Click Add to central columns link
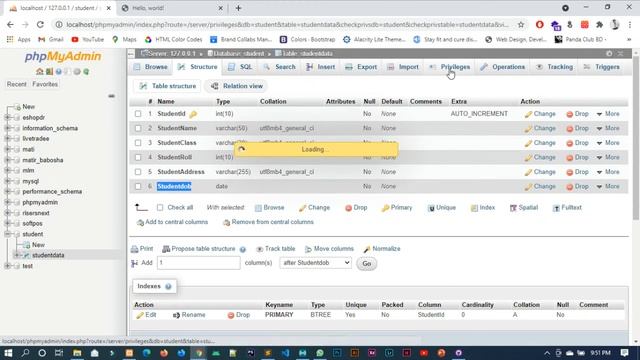Screen dimensions: 640x360 pos(172,222)
